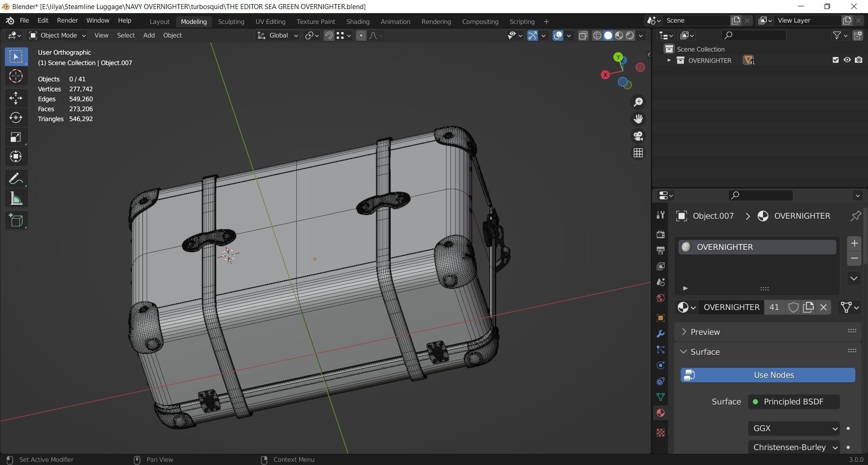
Task: Toggle snapping magnet
Action: pyautogui.click(x=329, y=35)
